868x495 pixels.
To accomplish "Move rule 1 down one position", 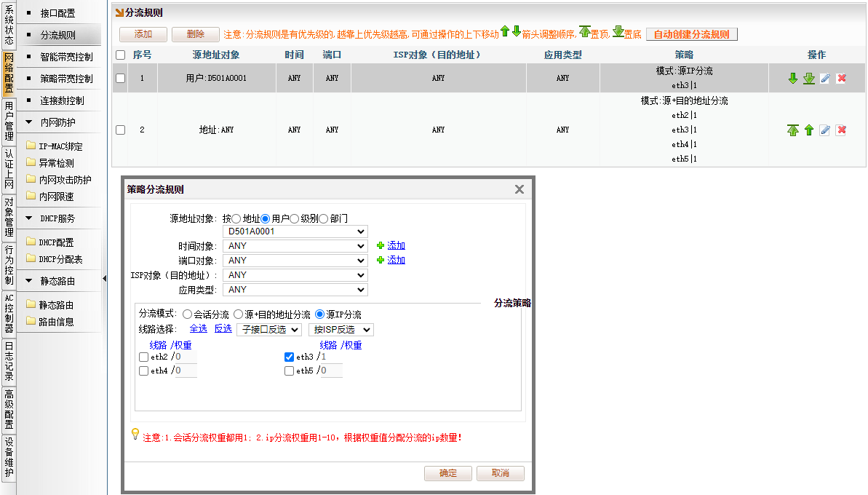I will 793,79.
